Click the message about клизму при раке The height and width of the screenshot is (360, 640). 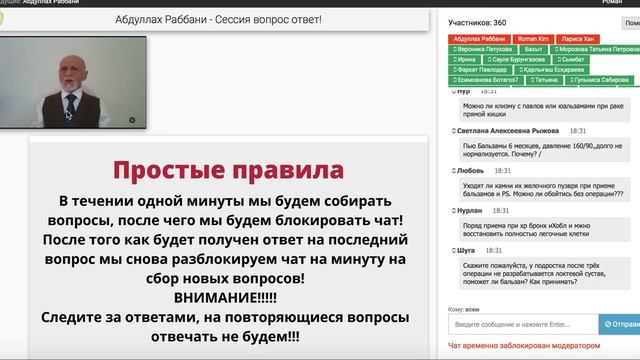[x=544, y=110]
